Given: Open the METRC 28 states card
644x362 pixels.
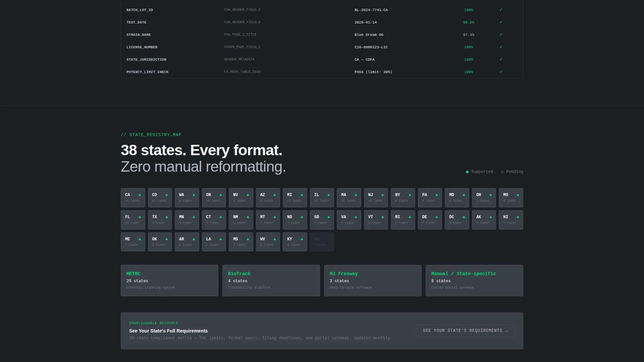Looking at the screenshot, I should (169, 281).
